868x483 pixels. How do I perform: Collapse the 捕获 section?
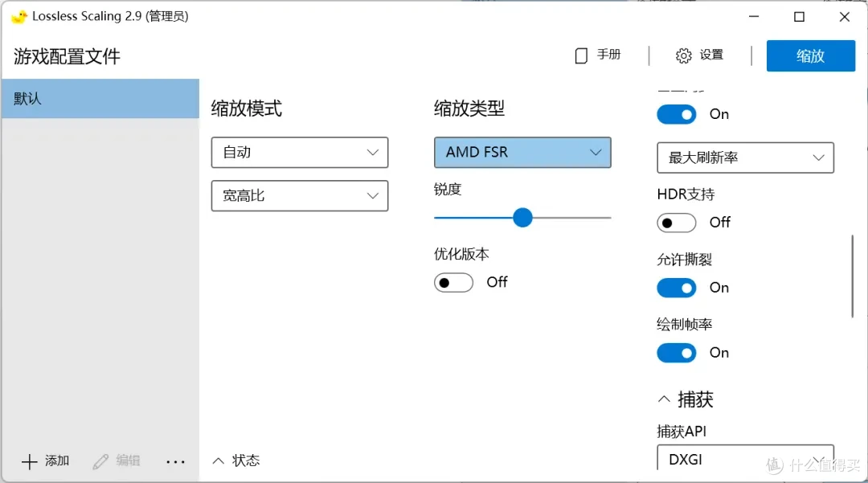click(x=664, y=399)
